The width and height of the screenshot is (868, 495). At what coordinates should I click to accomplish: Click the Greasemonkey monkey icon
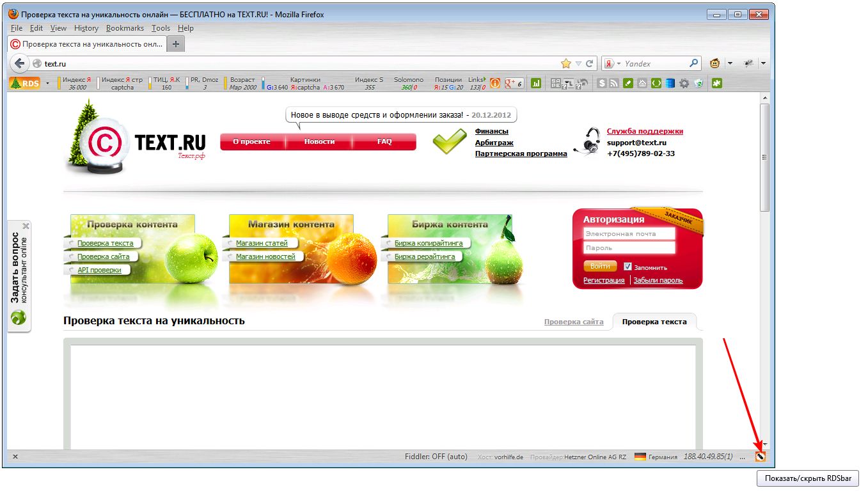[715, 63]
